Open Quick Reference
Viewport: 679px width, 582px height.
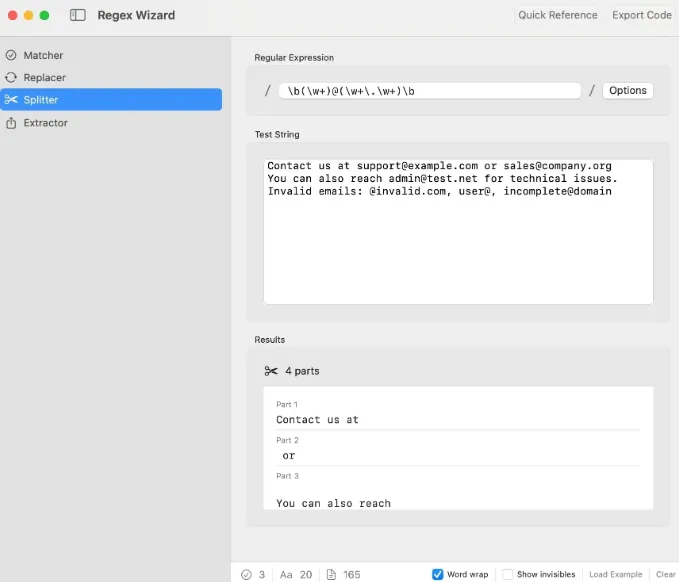[x=558, y=15]
